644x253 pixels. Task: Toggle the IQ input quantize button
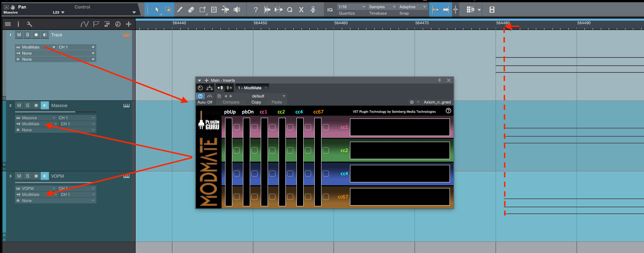[x=330, y=10]
